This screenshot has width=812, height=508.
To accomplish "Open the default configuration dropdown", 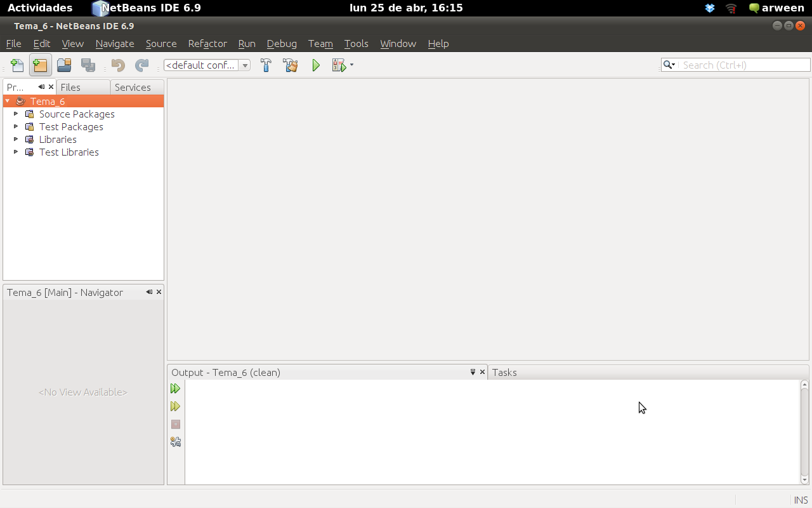I will [x=245, y=65].
